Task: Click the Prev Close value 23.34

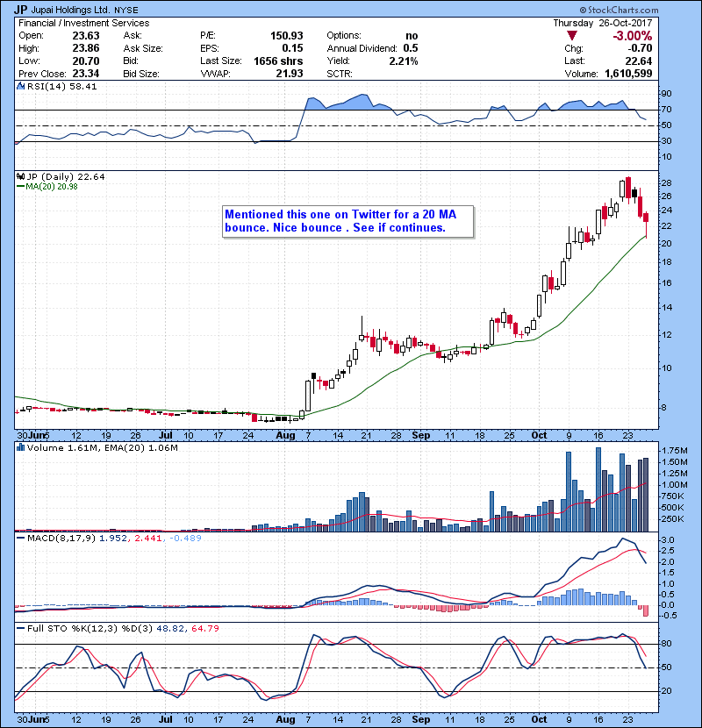Action: [86, 74]
